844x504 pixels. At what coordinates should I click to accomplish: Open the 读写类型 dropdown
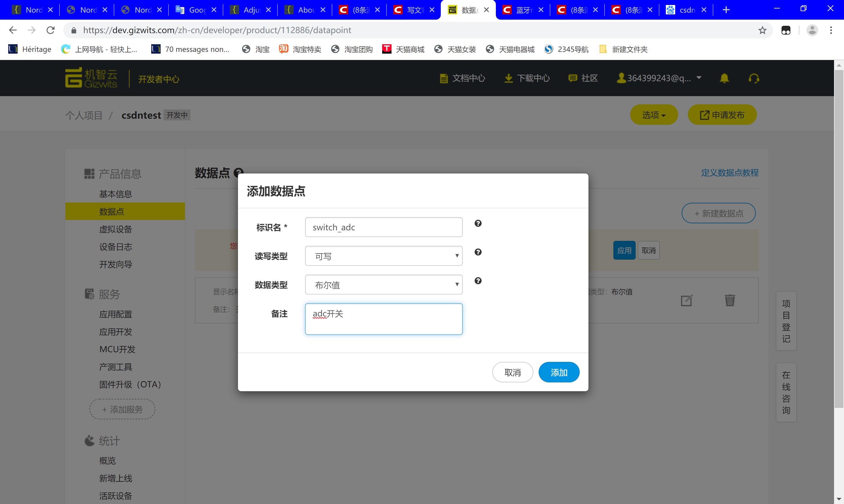(383, 256)
